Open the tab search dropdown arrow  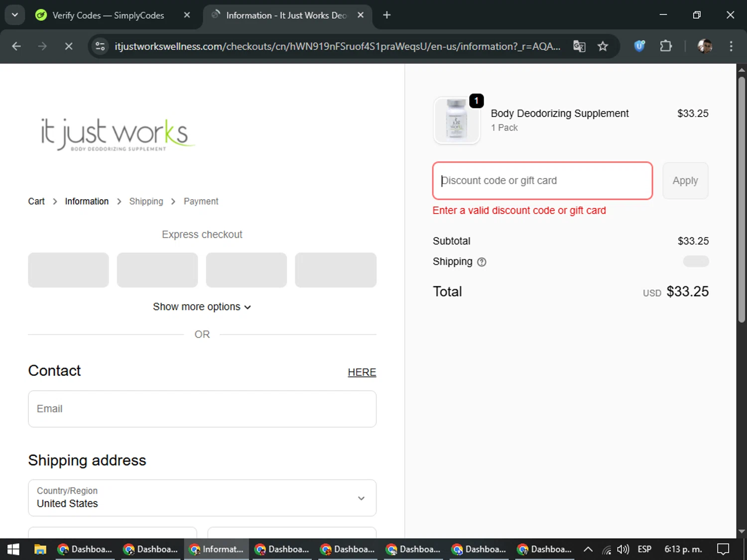pos(15,15)
